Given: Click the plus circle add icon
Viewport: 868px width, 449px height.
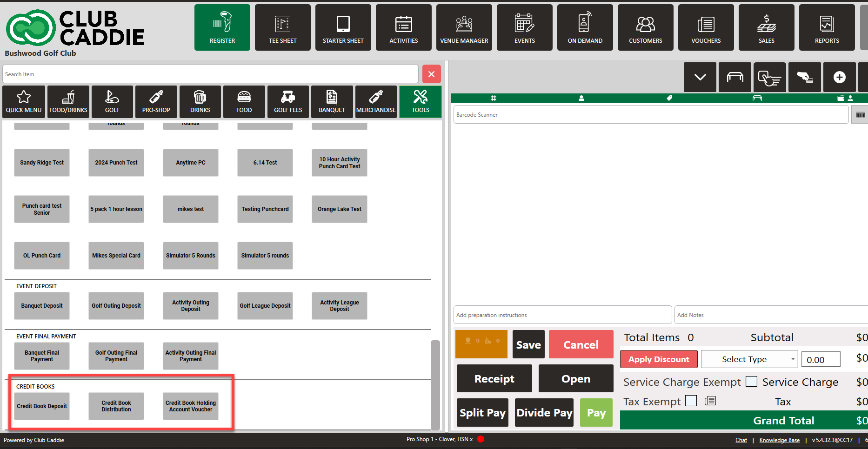Looking at the screenshot, I should click(x=839, y=77).
